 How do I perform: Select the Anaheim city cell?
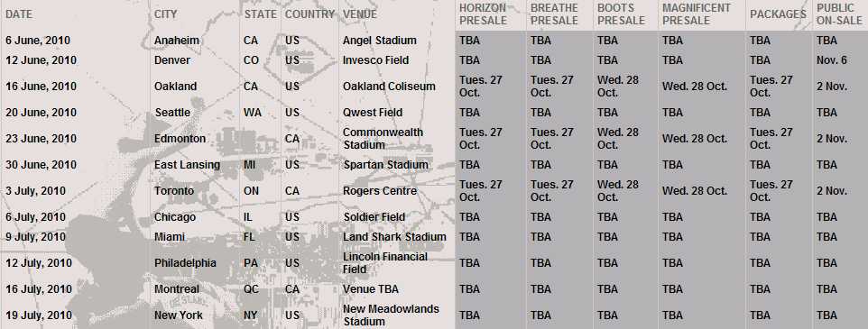(x=177, y=41)
